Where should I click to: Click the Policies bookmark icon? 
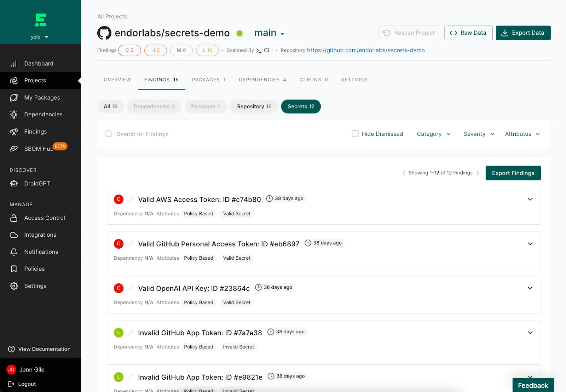(x=14, y=269)
